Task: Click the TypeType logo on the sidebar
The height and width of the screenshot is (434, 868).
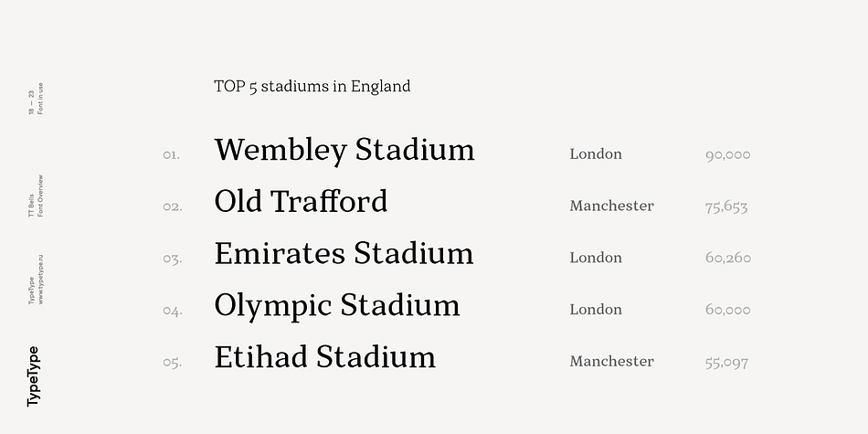Action: (x=33, y=376)
